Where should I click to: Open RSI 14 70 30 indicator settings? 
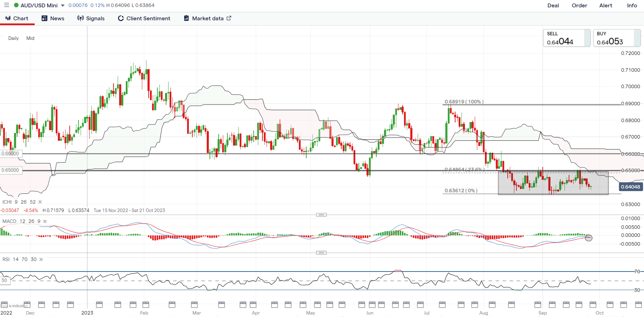point(19,259)
